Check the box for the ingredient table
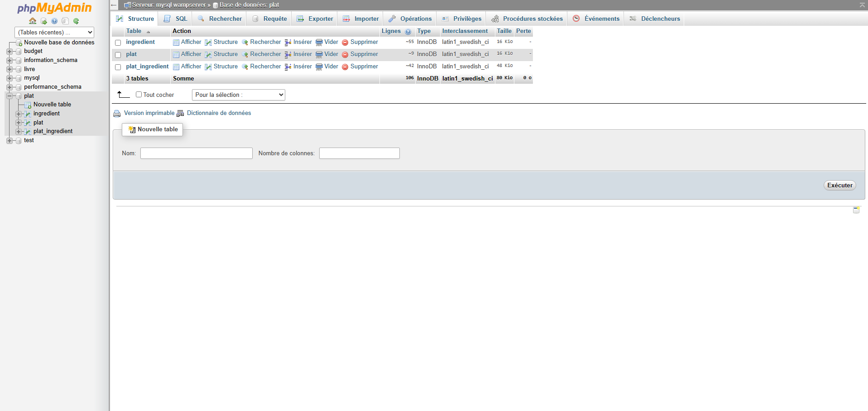This screenshot has width=868, height=411. pos(118,42)
